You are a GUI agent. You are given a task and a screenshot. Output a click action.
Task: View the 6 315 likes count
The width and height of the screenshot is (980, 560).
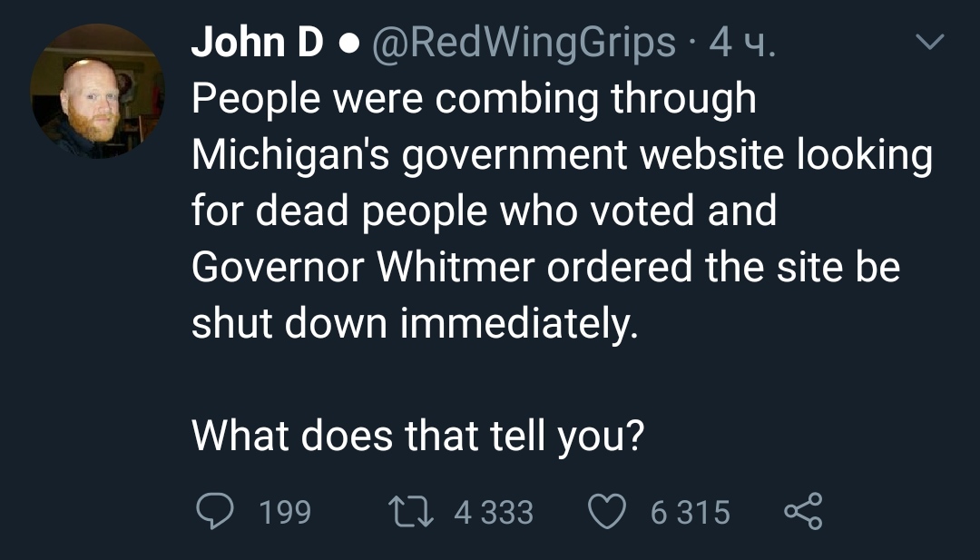pyautogui.click(x=690, y=513)
